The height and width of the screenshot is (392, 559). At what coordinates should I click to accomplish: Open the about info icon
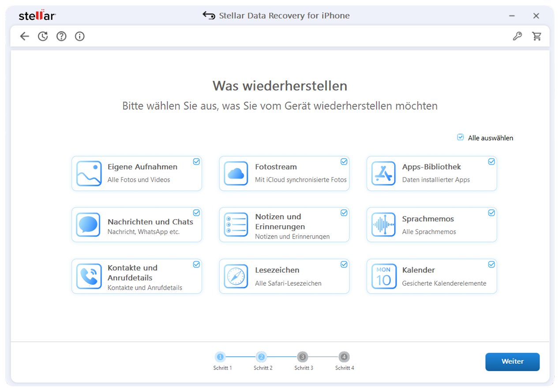79,36
